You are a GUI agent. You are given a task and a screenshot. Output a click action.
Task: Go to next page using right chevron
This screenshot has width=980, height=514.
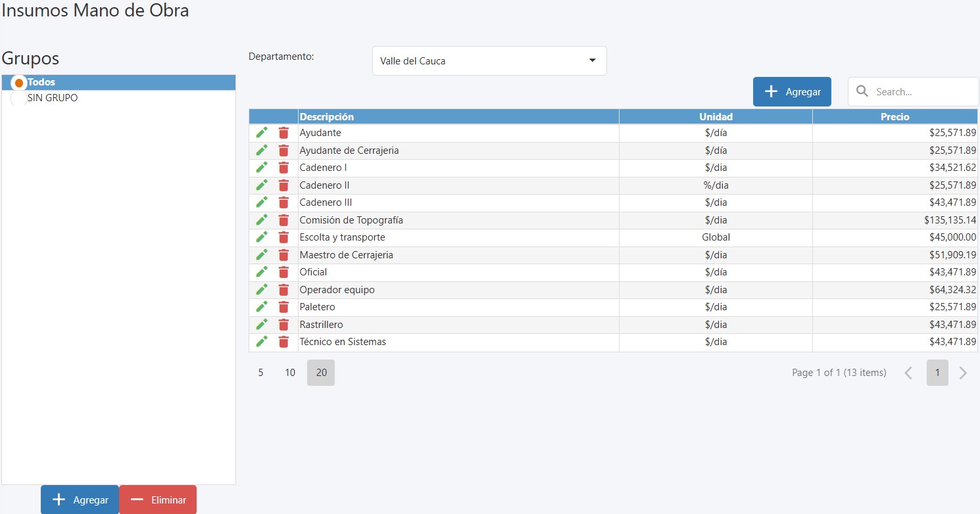(963, 373)
